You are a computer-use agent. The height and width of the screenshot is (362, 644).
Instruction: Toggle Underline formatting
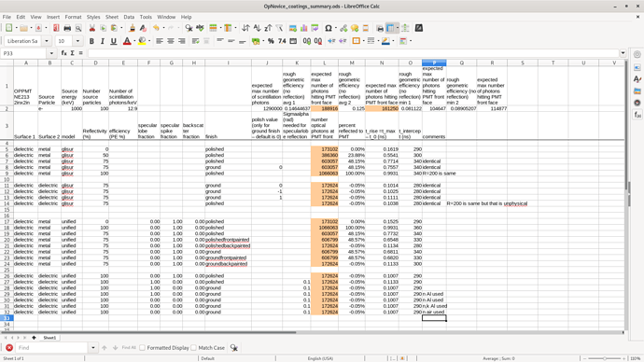(113, 41)
